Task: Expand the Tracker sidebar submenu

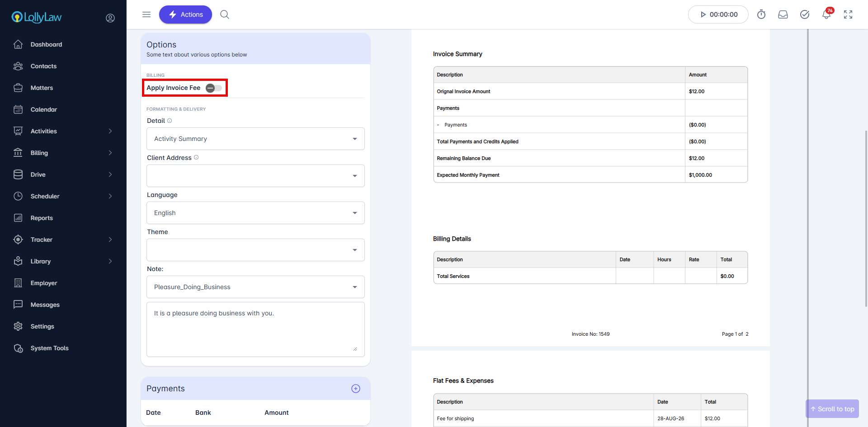Action: (110, 239)
